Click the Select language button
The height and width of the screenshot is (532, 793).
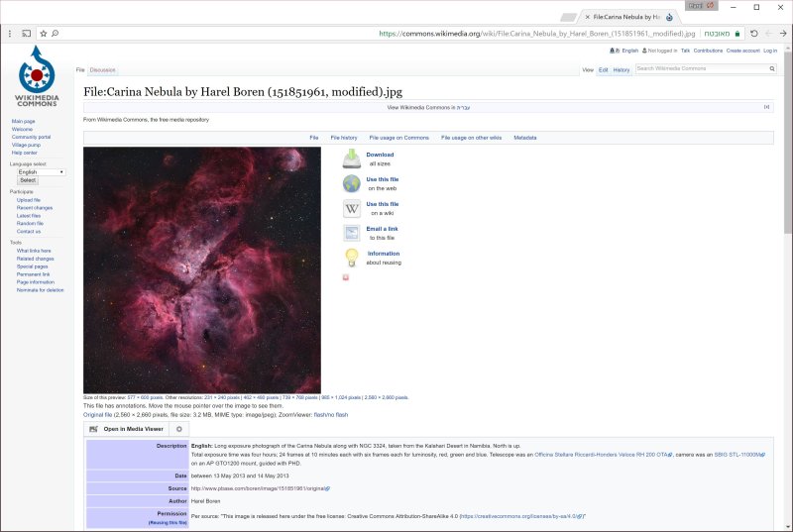click(x=28, y=180)
